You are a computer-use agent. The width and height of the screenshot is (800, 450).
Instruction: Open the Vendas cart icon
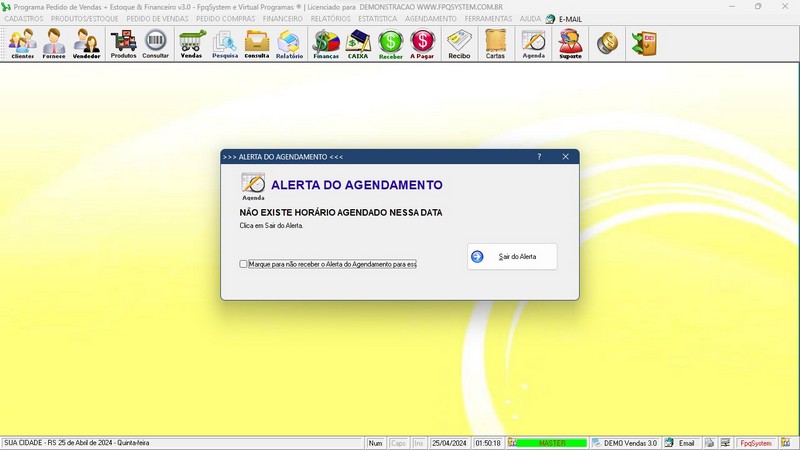tap(192, 44)
